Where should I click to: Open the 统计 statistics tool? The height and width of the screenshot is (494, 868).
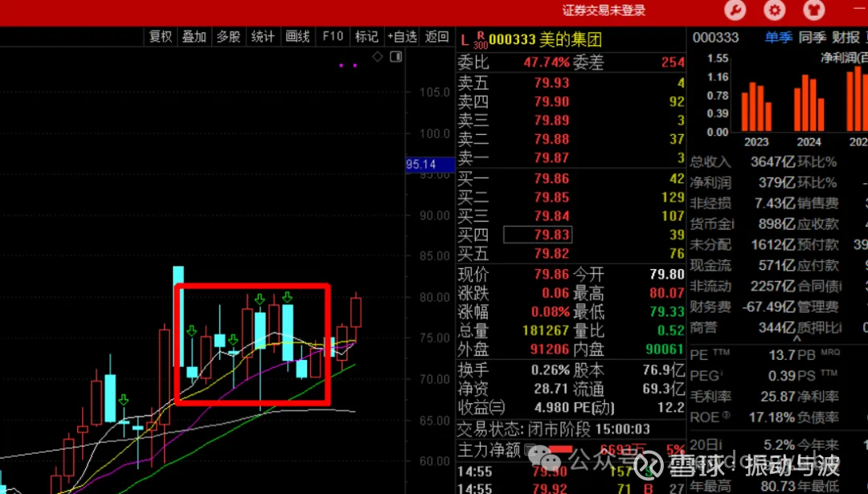coord(263,36)
